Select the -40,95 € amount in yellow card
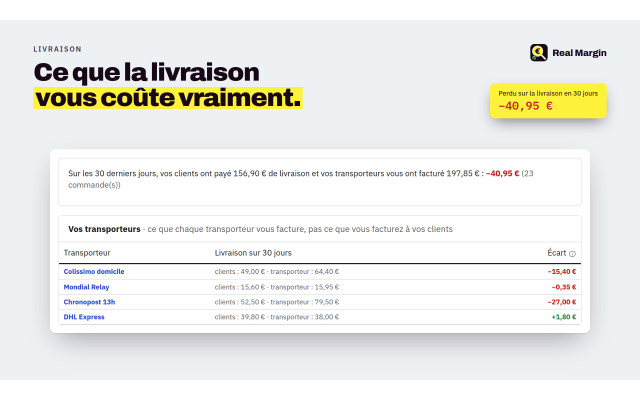 [x=525, y=106]
